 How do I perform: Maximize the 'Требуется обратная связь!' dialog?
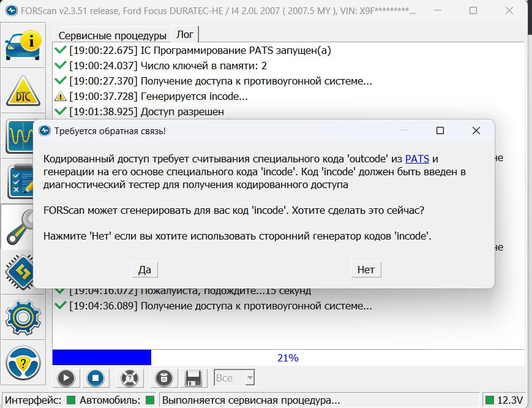point(440,130)
